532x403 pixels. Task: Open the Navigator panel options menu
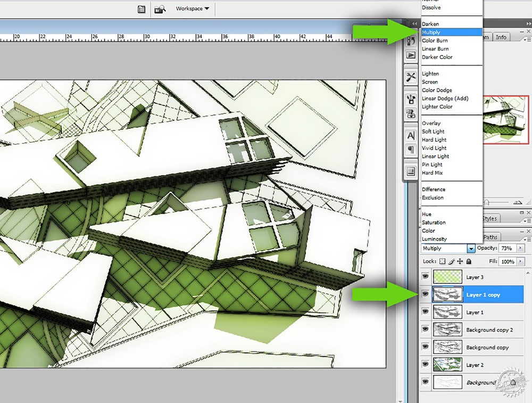(528, 39)
